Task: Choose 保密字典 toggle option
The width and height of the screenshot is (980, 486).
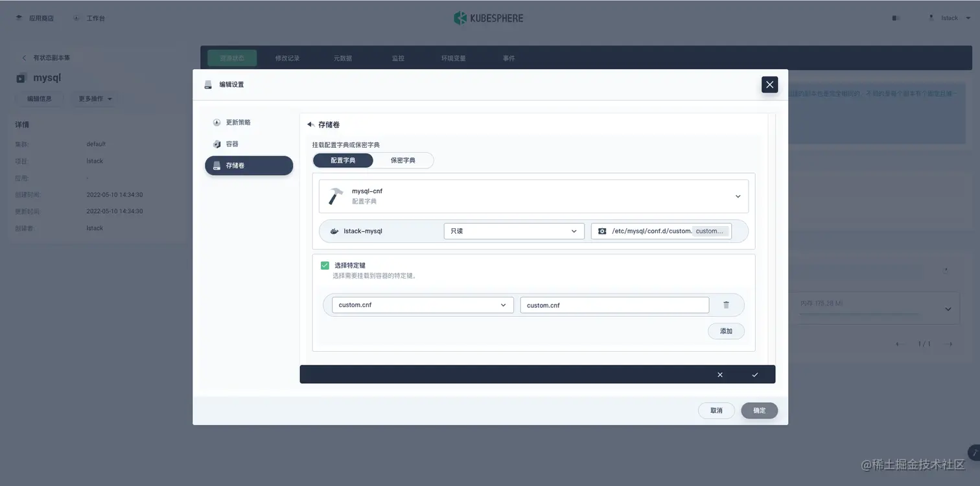Action: point(403,160)
